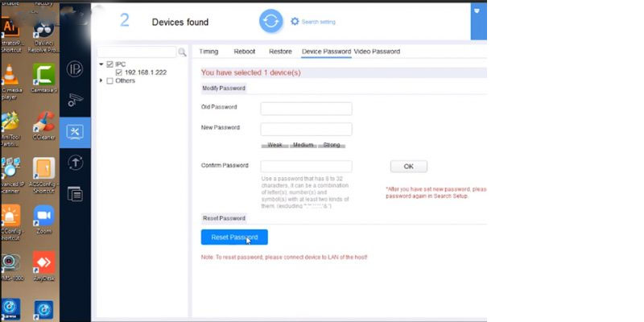The width and height of the screenshot is (644, 322).
Task: Click the OK button
Action: click(x=409, y=167)
